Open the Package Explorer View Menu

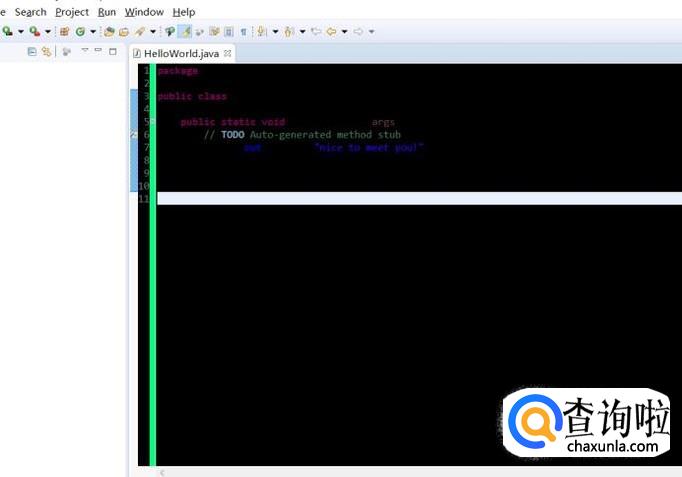[85, 50]
